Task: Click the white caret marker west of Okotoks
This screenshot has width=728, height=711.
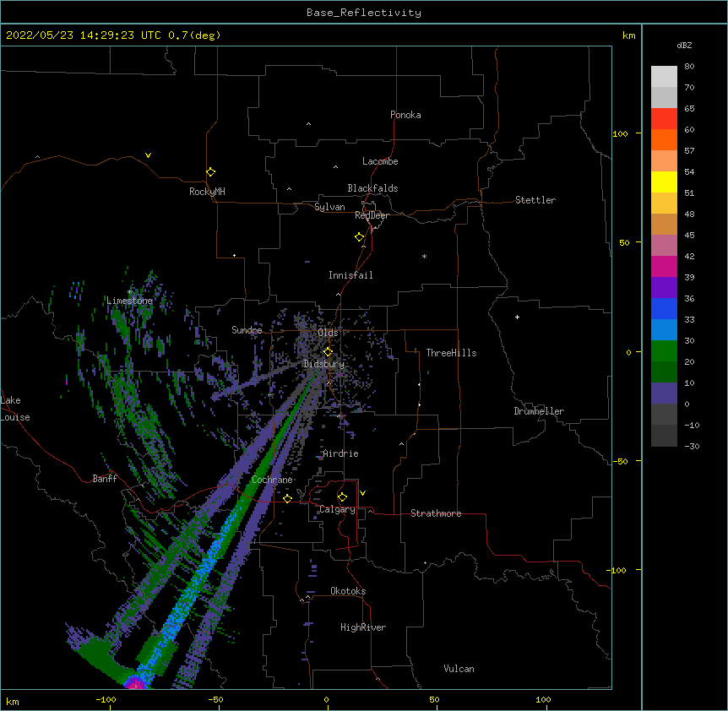Action: coord(307,597)
